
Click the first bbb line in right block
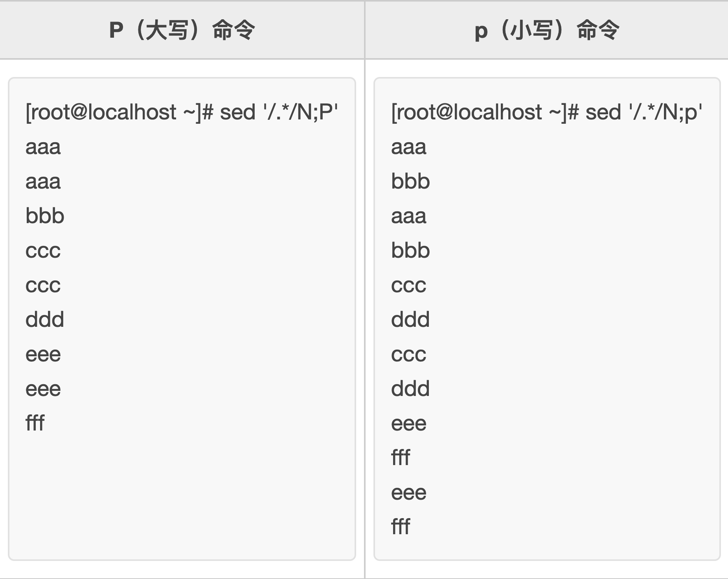point(410,181)
